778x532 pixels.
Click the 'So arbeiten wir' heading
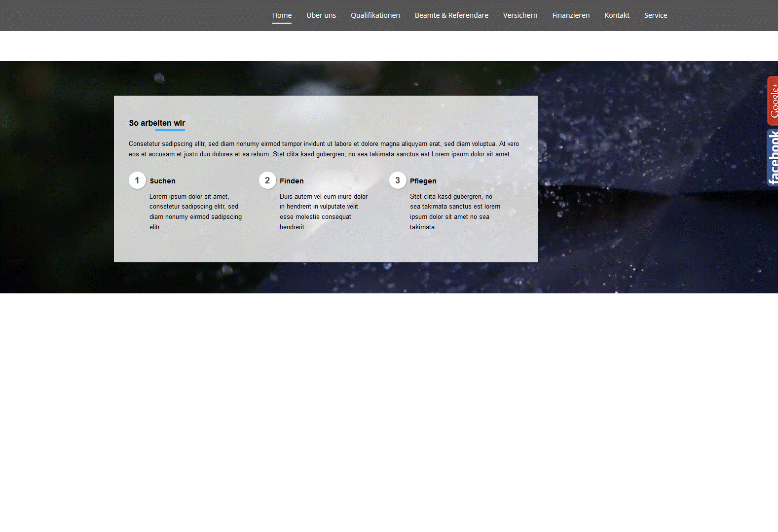[157, 123]
